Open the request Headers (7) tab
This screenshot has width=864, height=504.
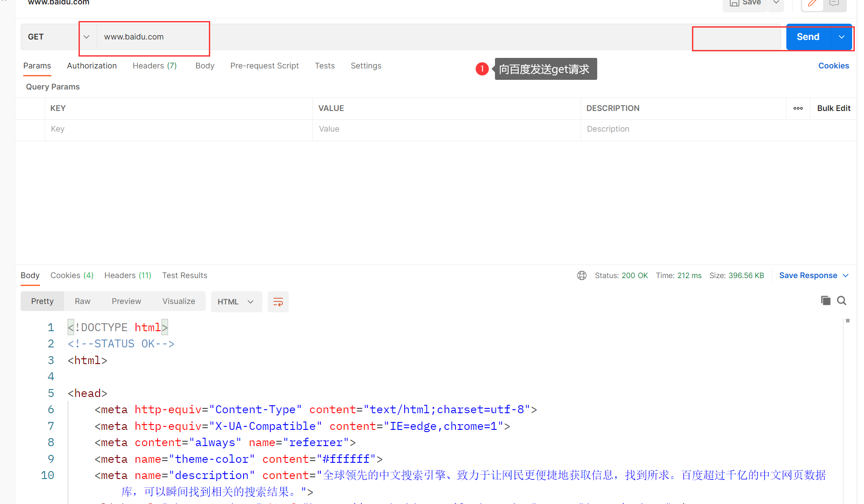(x=154, y=66)
